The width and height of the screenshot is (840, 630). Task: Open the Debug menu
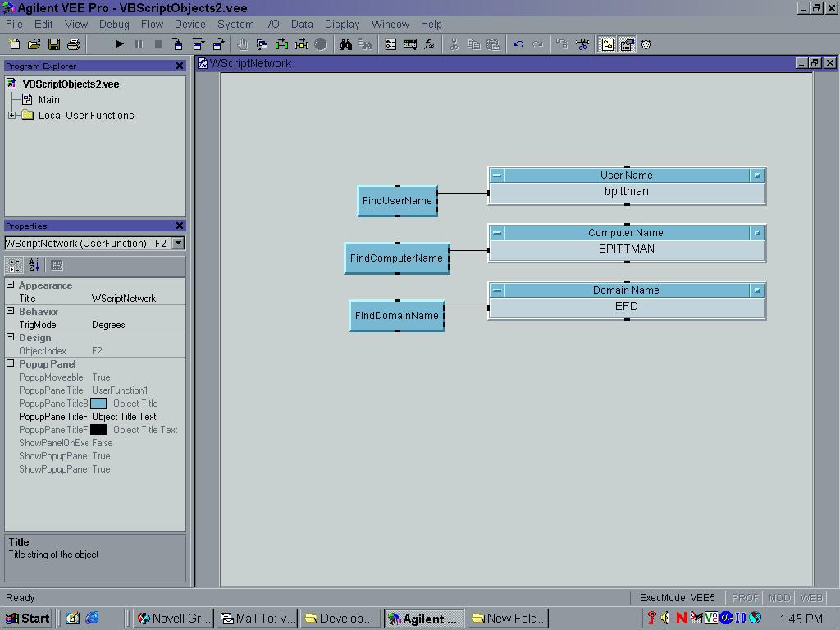pos(114,25)
